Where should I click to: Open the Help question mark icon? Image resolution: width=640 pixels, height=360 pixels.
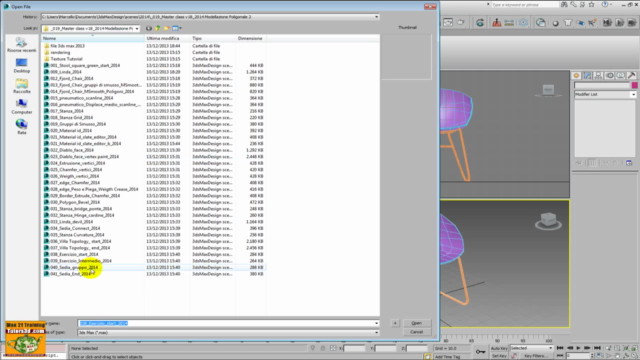point(605,4)
